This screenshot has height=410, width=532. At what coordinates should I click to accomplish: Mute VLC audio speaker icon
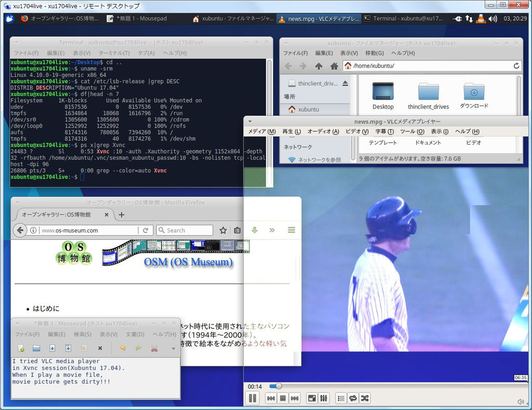(x=521, y=402)
